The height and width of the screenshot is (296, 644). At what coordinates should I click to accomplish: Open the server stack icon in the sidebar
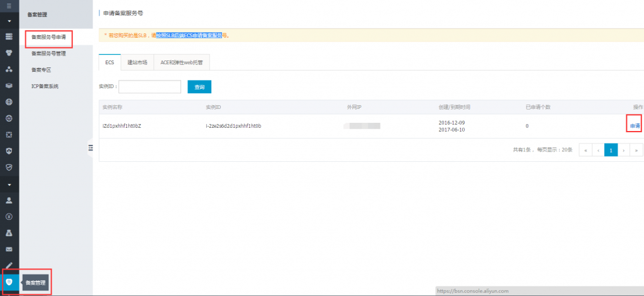(x=9, y=37)
